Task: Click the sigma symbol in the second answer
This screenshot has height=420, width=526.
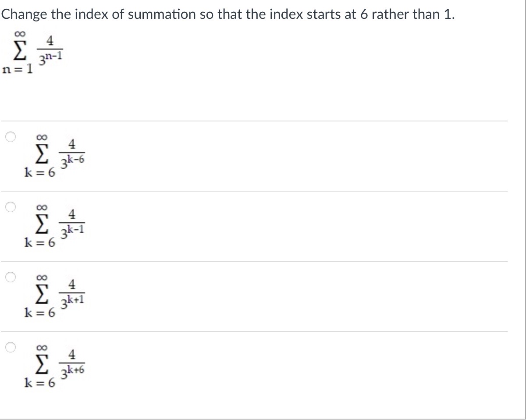Action: [x=41, y=224]
